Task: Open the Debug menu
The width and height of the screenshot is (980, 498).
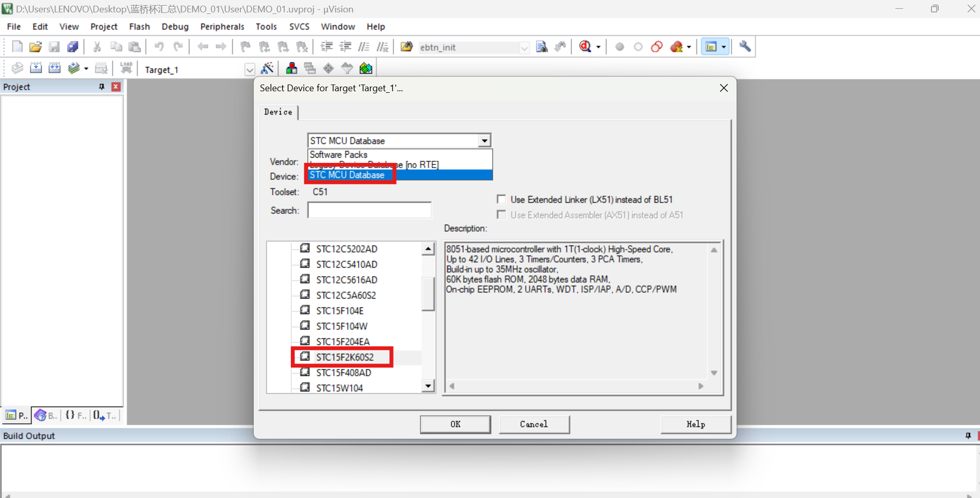Action: click(x=175, y=26)
